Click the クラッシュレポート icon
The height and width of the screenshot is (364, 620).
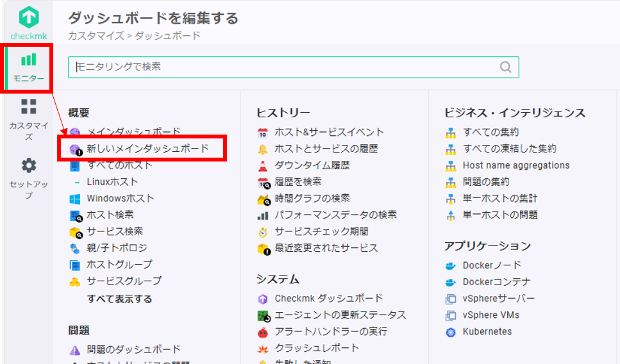[263, 349]
